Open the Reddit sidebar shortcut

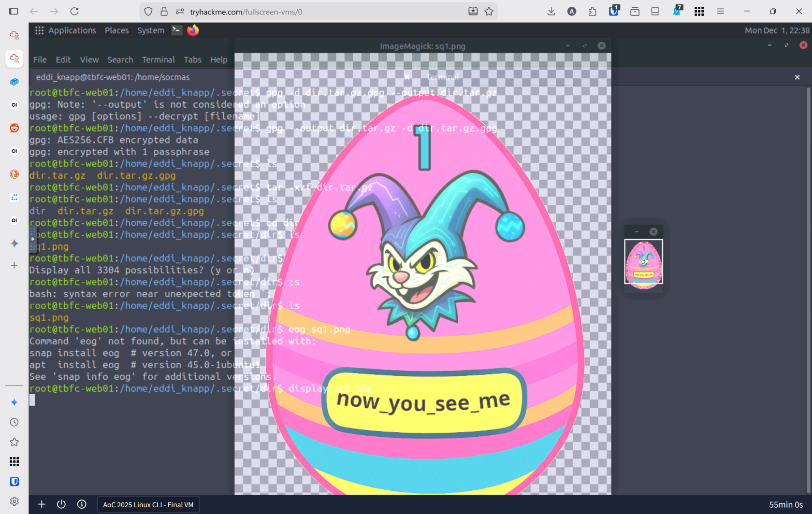coord(14,128)
